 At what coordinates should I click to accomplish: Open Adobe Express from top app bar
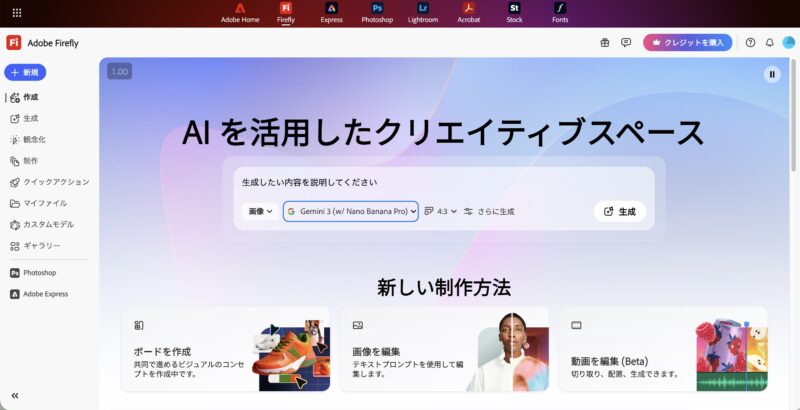point(331,13)
